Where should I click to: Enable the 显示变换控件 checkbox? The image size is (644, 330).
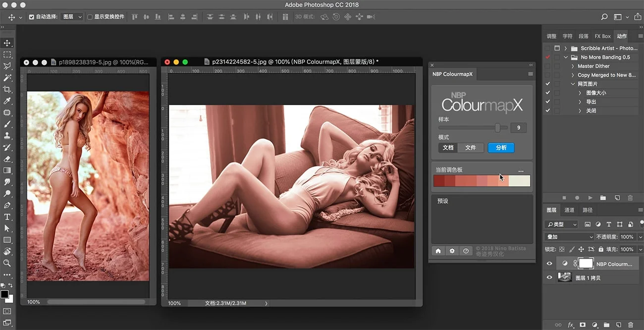[x=90, y=17]
